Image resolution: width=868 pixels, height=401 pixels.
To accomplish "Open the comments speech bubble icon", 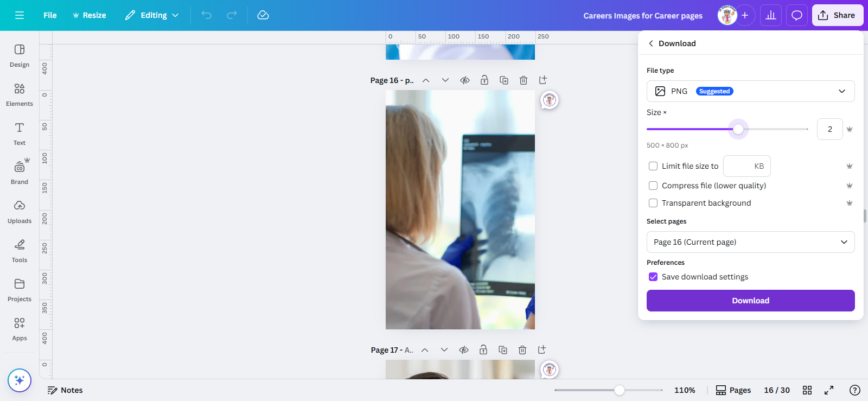I will pos(797,15).
